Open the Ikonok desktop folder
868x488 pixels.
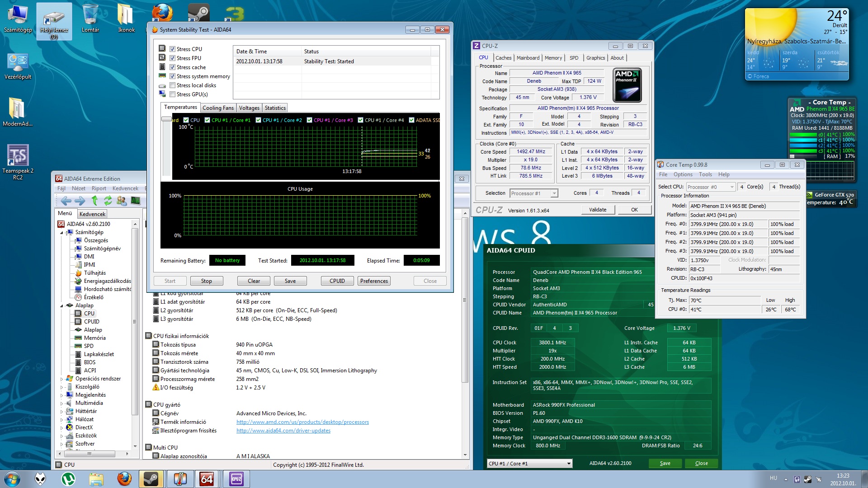126,19
